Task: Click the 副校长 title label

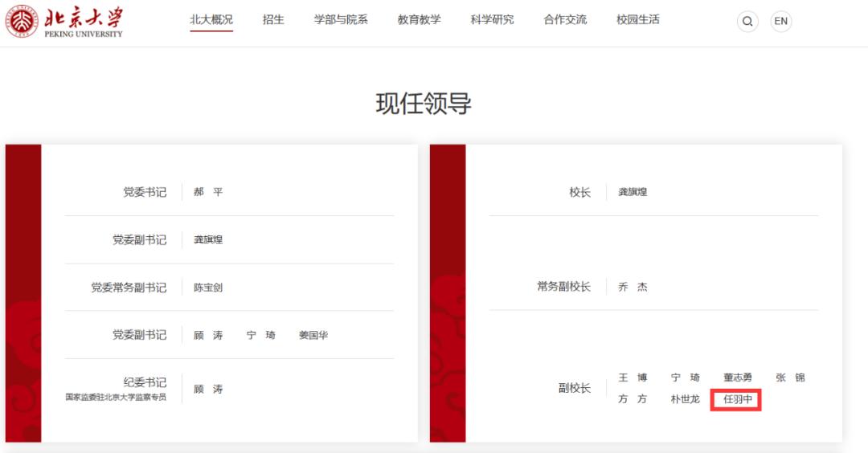Action: pos(574,388)
